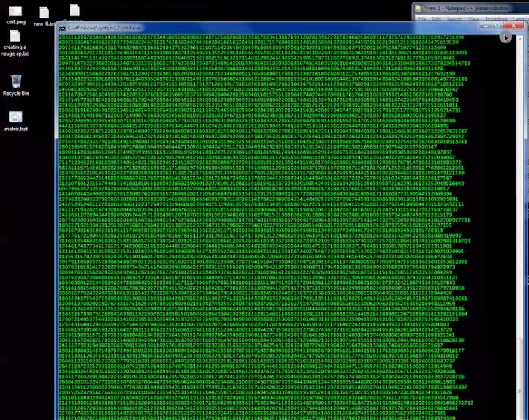Open the Encoding menu in Notepad++
The image size is (529, 420).
pos(495,19)
